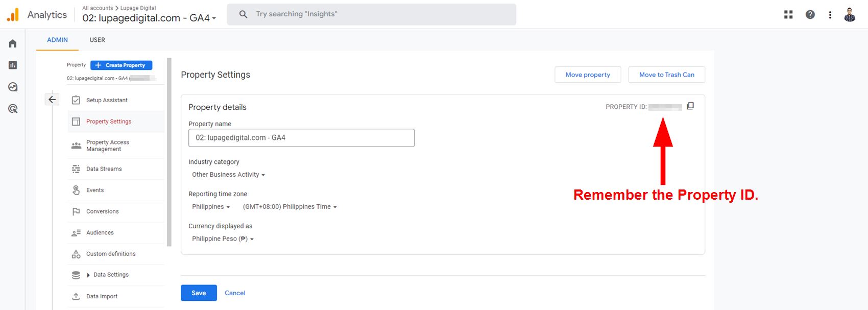Click the Property name input field
The image size is (868, 310).
(x=301, y=138)
